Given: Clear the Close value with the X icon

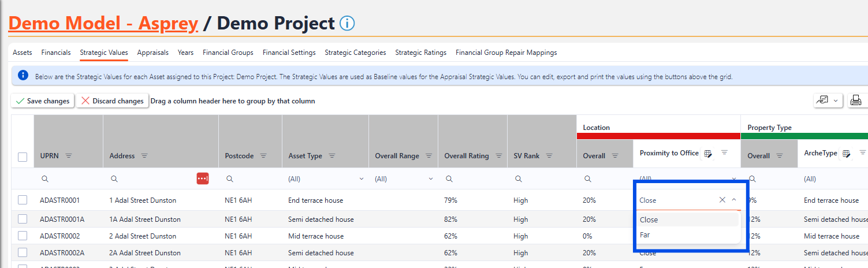Looking at the screenshot, I should [722, 200].
